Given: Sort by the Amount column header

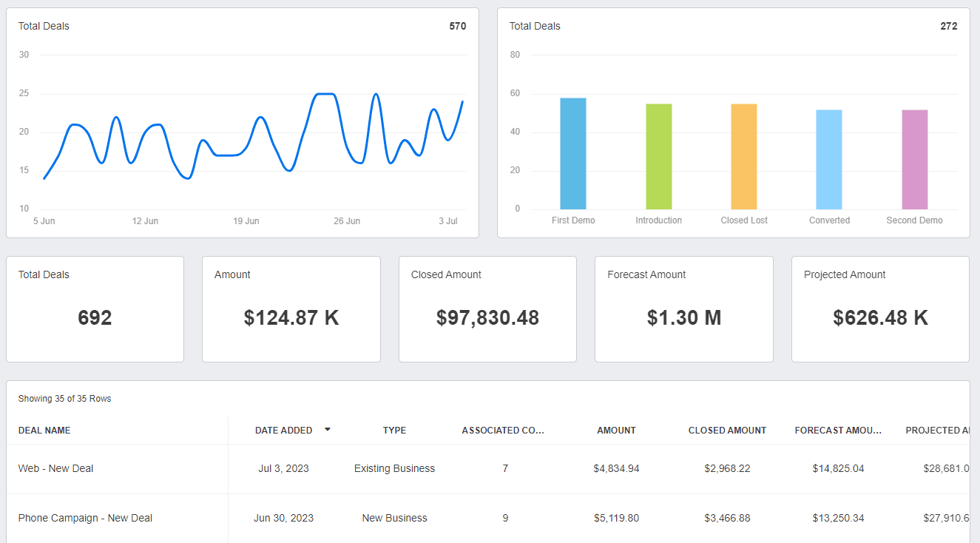Looking at the screenshot, I should pyautogui.click(x=616, y=431).
